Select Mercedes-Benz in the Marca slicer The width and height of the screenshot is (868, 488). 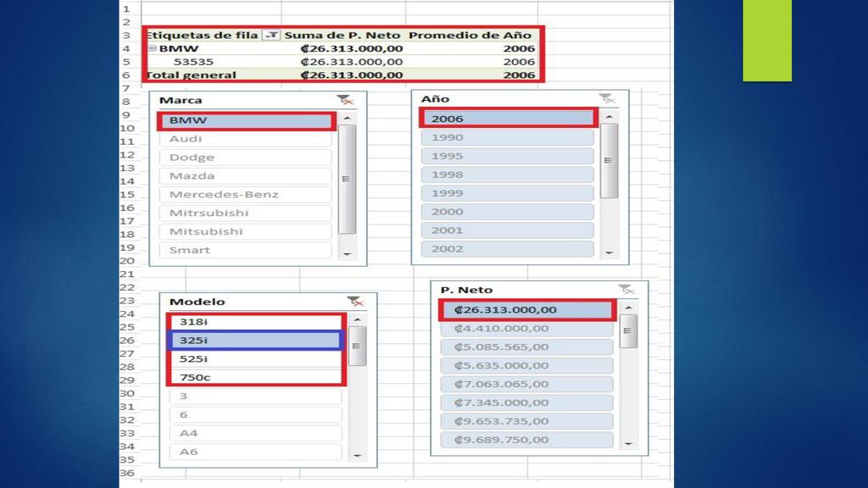247,194
